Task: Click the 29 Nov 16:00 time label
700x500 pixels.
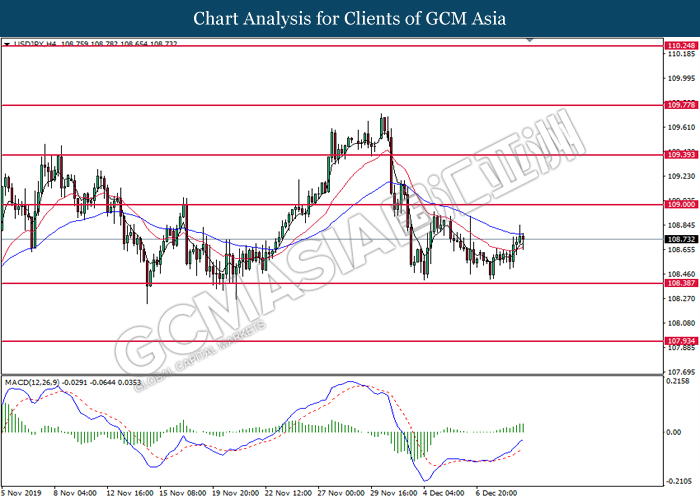Action: point(394,493)
